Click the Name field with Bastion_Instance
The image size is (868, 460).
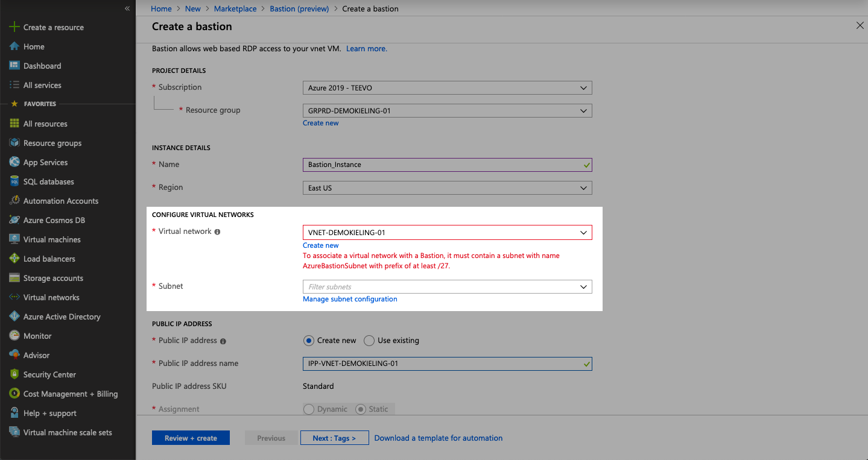tap(447, 165)
